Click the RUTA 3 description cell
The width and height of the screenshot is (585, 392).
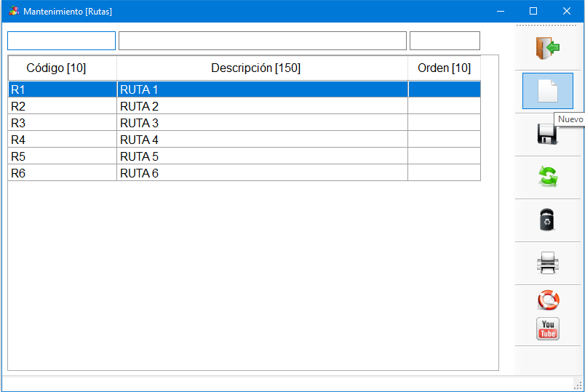(x=262, y=123)
